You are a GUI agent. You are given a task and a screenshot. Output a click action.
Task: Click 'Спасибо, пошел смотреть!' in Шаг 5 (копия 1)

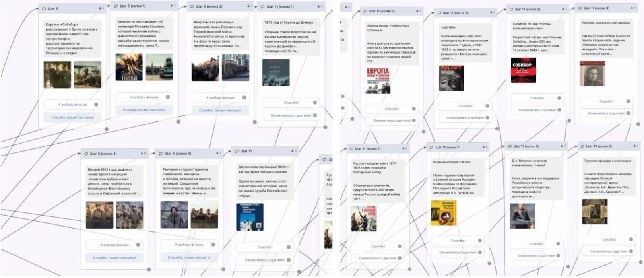tap(144, 110)
